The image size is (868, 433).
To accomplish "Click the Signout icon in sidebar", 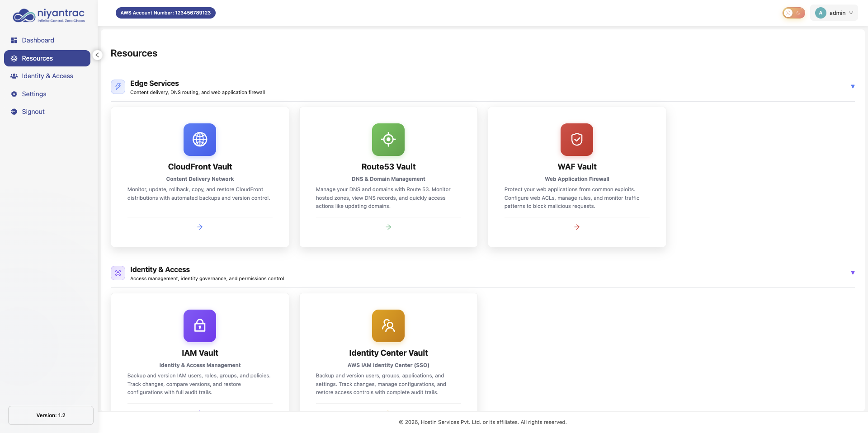I will point(14,112).
